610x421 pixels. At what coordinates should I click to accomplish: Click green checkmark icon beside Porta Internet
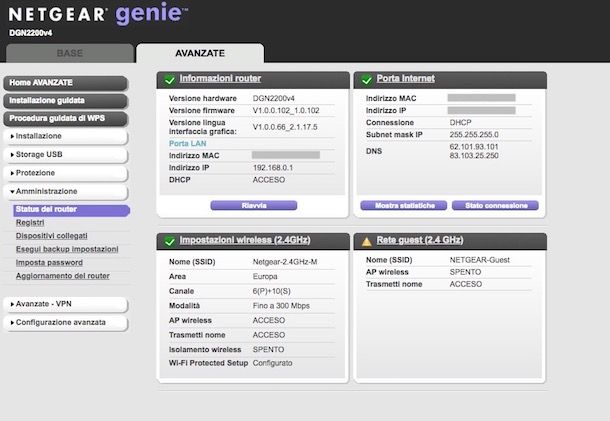point(366,80)
